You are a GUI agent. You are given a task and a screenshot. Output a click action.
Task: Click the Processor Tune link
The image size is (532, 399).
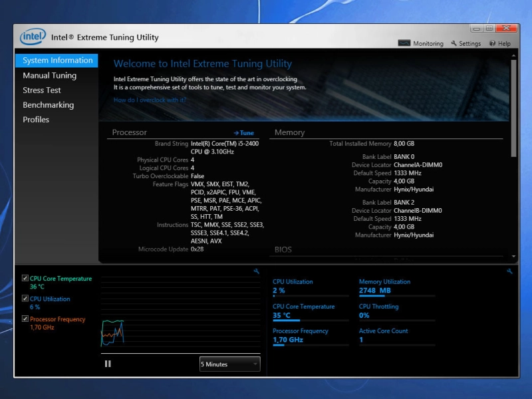(x=243, y=133)
